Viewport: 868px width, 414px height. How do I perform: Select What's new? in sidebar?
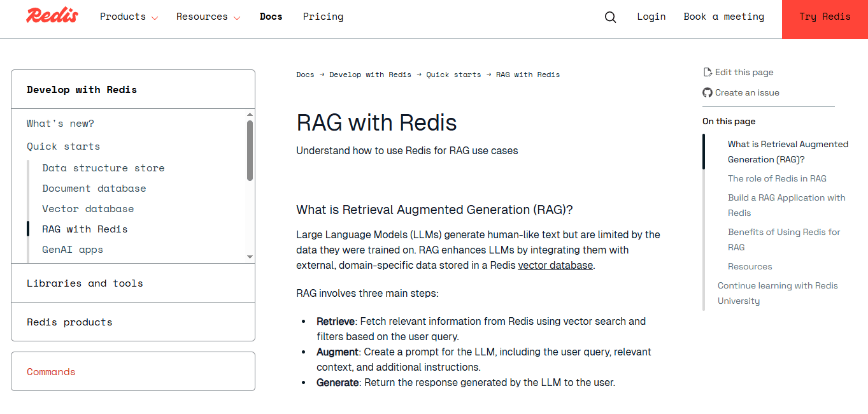(x=60, y=124)
